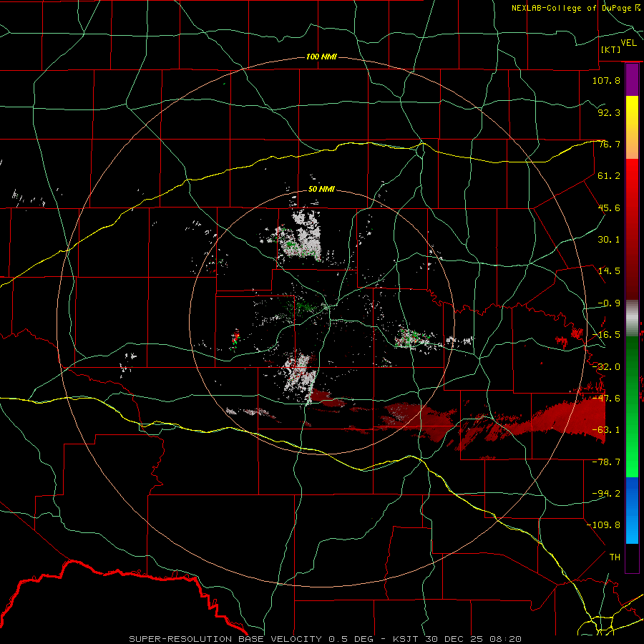This screenshot has width=644, height=644.
Task: Click the -109.8 velocity value
Action: pos(603,525)
